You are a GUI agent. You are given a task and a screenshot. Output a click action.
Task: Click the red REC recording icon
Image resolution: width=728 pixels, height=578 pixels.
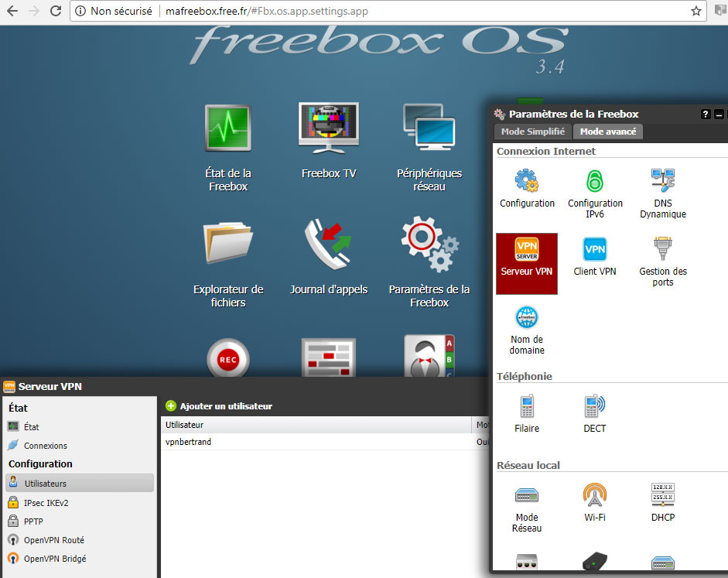(228, 358)
